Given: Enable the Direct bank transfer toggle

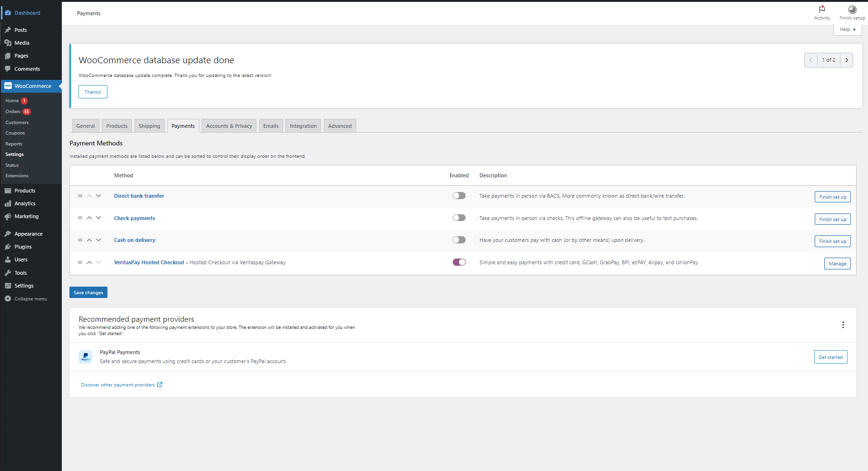Looking at the screenshot, I should pyautogui.click(x=459, y=196).
